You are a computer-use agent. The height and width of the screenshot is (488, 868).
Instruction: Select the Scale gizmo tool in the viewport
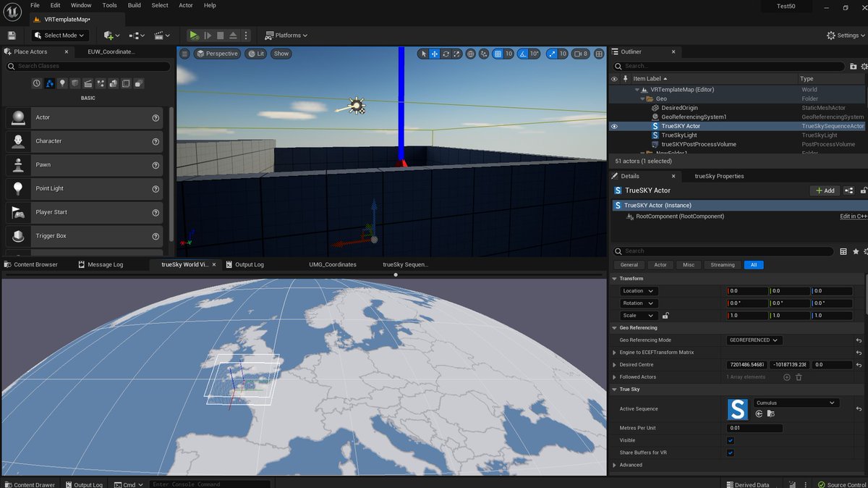coord(457,54)
